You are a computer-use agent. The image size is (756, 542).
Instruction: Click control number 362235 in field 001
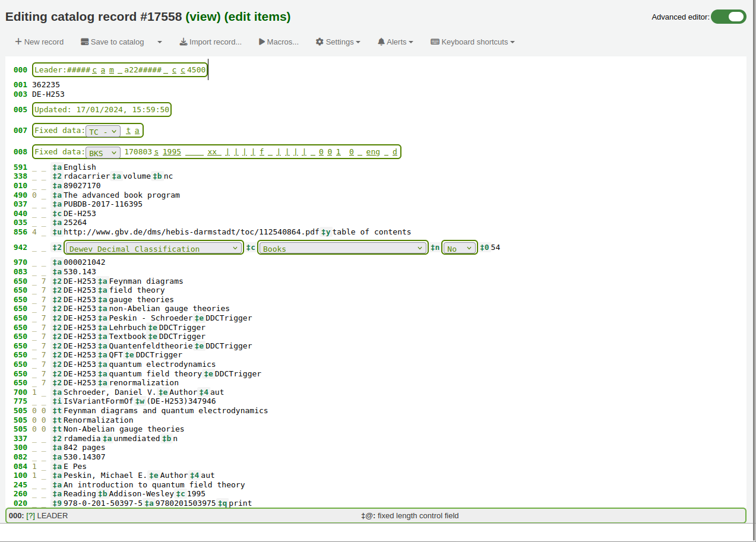tap(46, 85)
